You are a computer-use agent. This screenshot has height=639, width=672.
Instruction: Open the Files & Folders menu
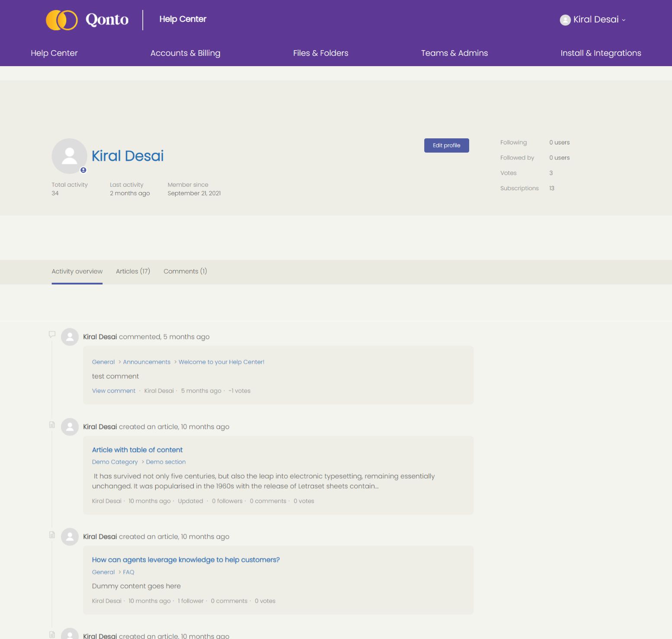(x=320, y=53)
